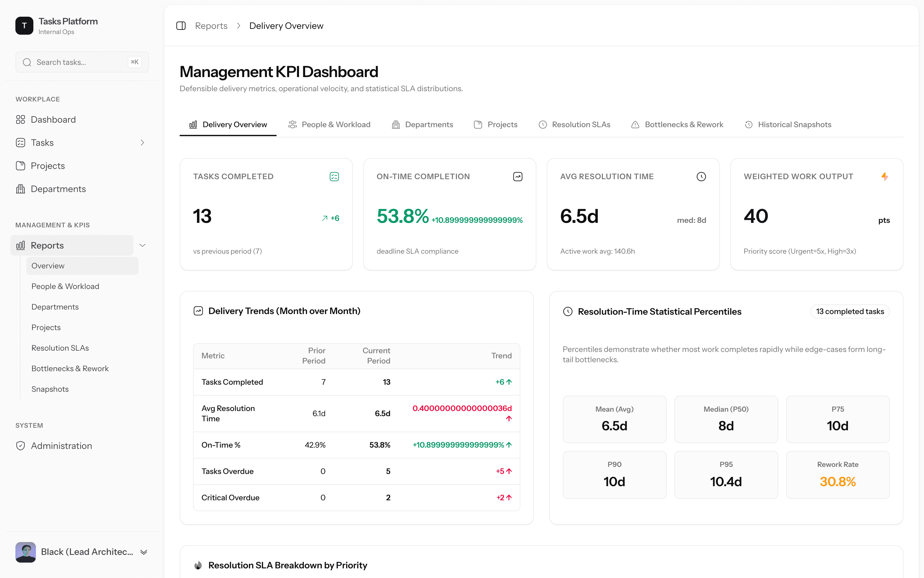Click the 13 completed tasks badge
The image size is (924, 578).
850,311
